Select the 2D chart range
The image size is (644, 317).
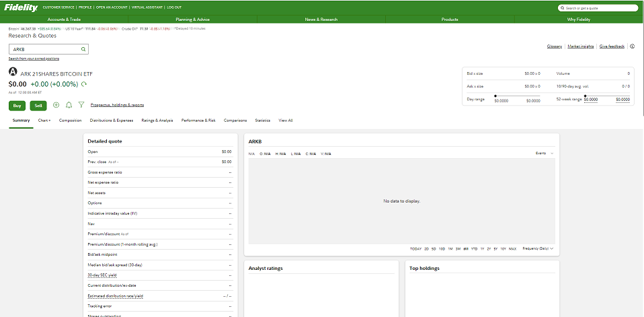[x=426, y=249]
